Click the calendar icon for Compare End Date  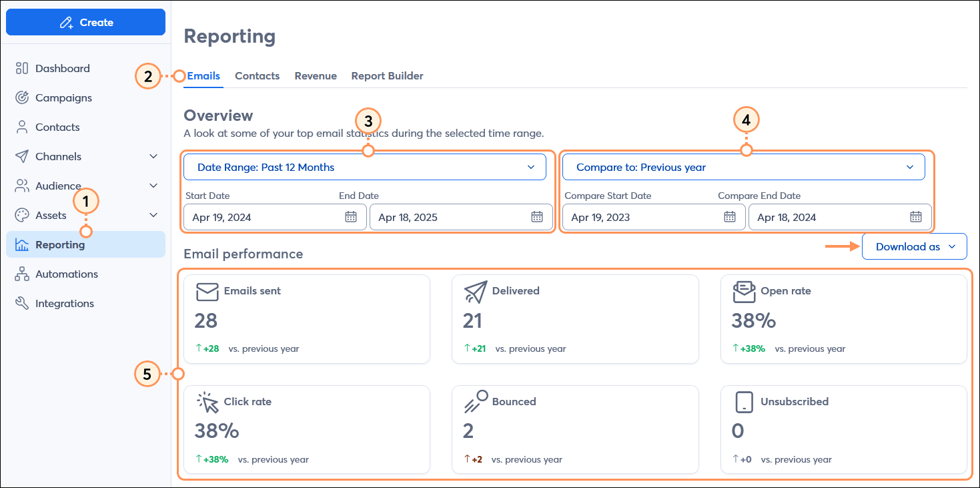click(x=917, y=216)
